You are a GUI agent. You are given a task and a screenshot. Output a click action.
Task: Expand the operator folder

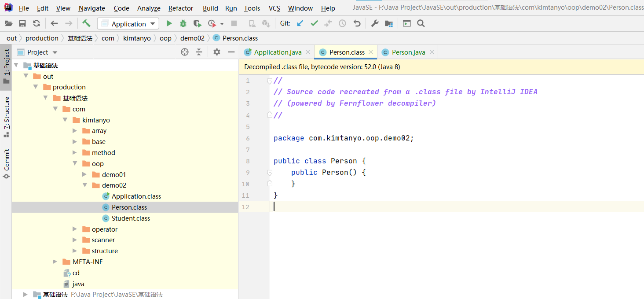[75, 229]
